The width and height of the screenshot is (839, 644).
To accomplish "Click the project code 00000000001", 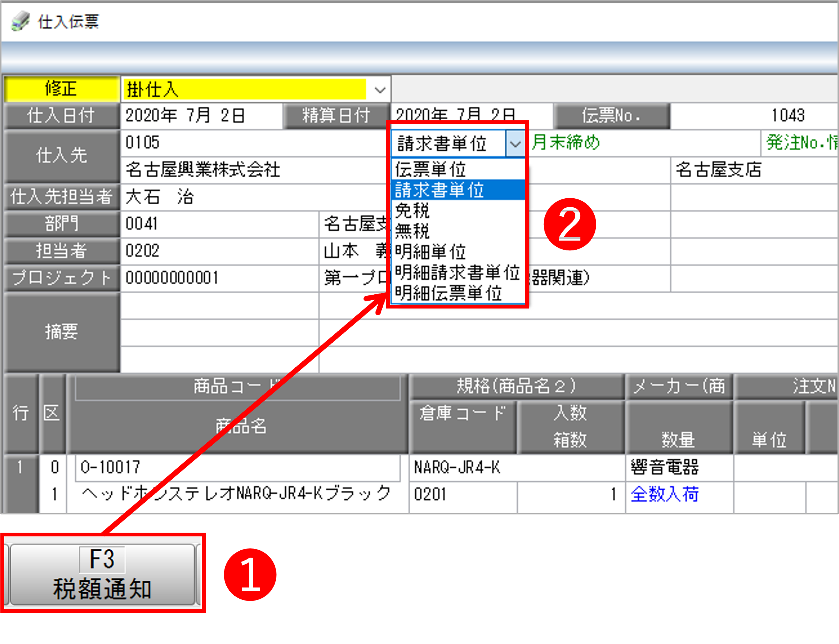I will tap(220, 277).
